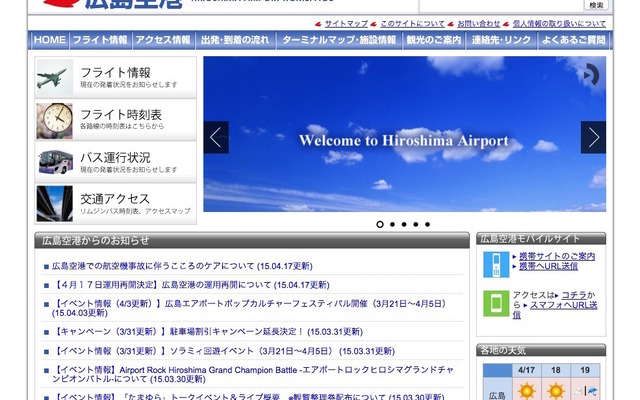Click the highway image for 交通アクセス

(55, 204)
